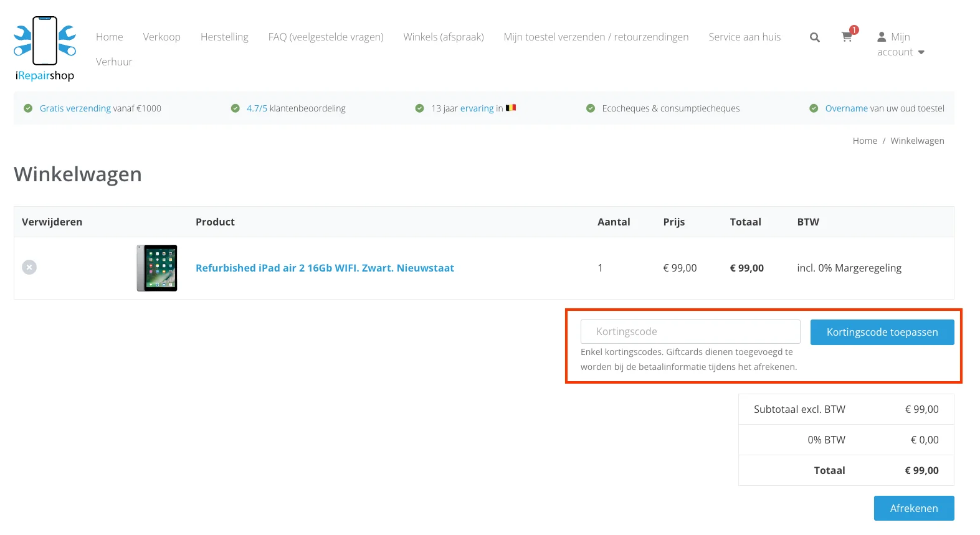
Task: Open the search magnifier icon
Action: [x=814, y=37]
